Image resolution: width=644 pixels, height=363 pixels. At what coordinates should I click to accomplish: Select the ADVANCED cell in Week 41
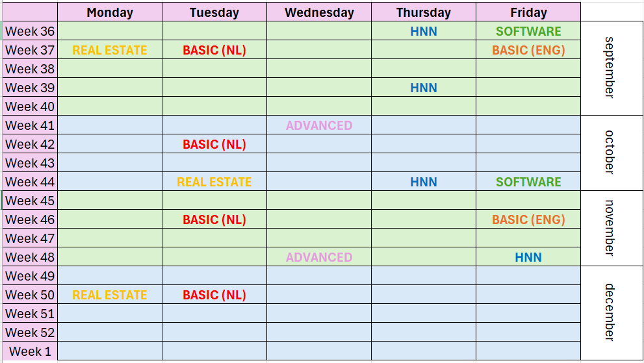(319, 125)
